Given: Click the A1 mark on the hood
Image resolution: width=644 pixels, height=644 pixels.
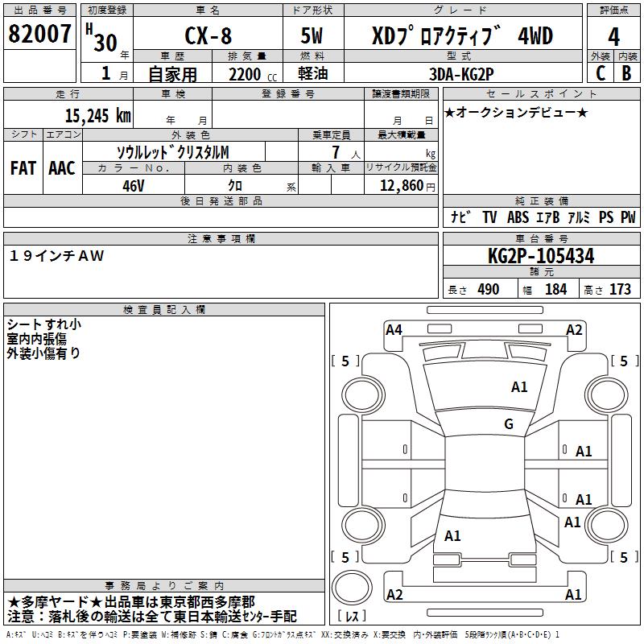Looking at the screenshot, I should tap(519, 387).
